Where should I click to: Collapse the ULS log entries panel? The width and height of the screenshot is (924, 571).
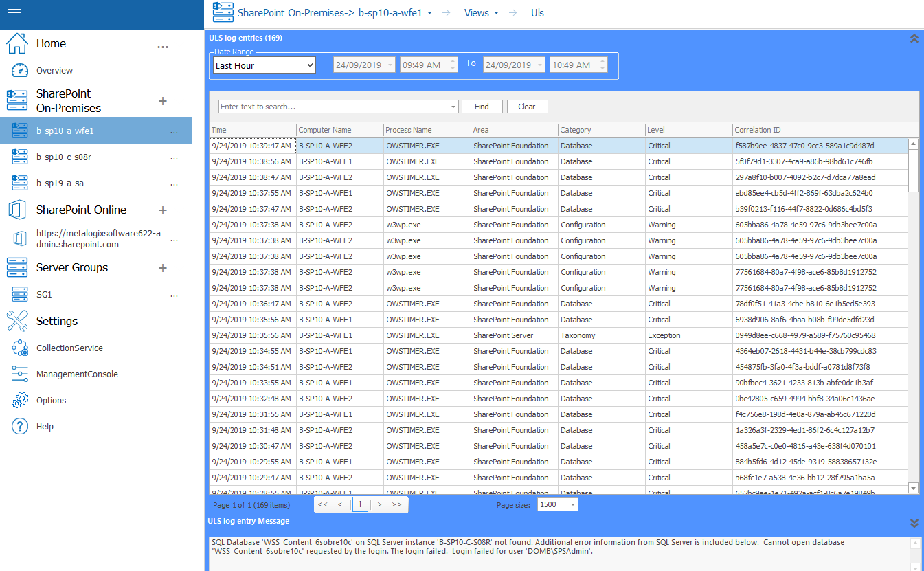[914, 38]
